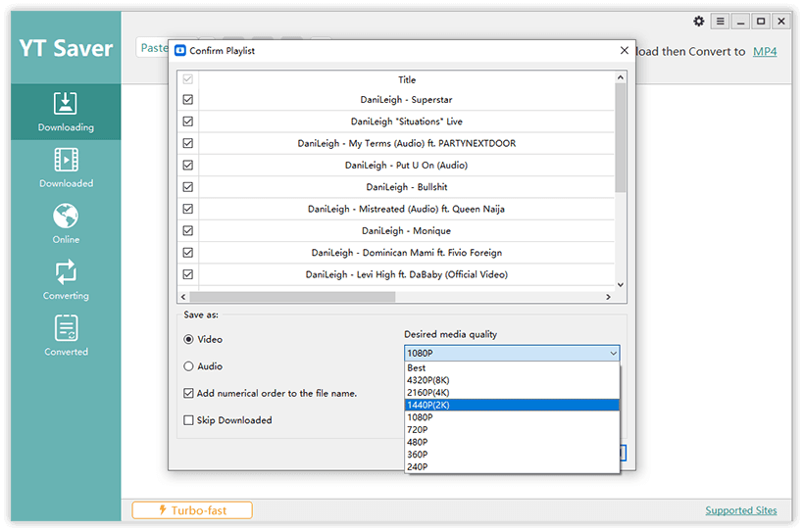Select row DaniLeigh - Bullshit

click(406, 187)
